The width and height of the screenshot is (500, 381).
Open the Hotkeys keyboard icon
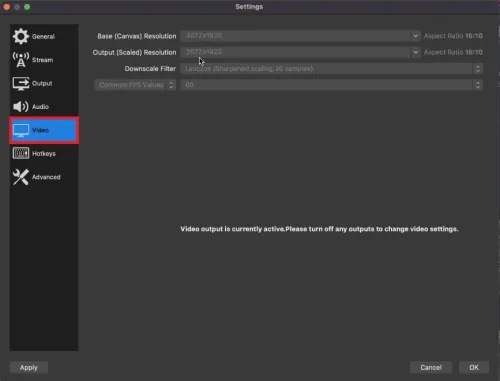21,153
